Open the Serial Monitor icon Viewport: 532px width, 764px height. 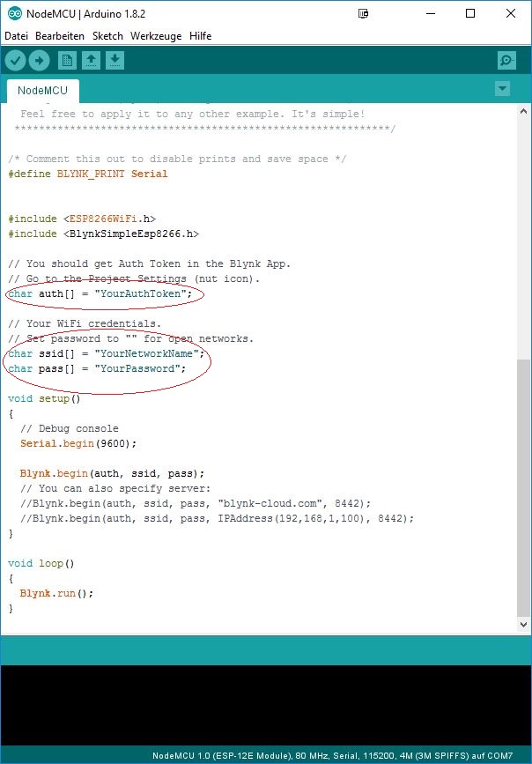click(x=506, y=61)
